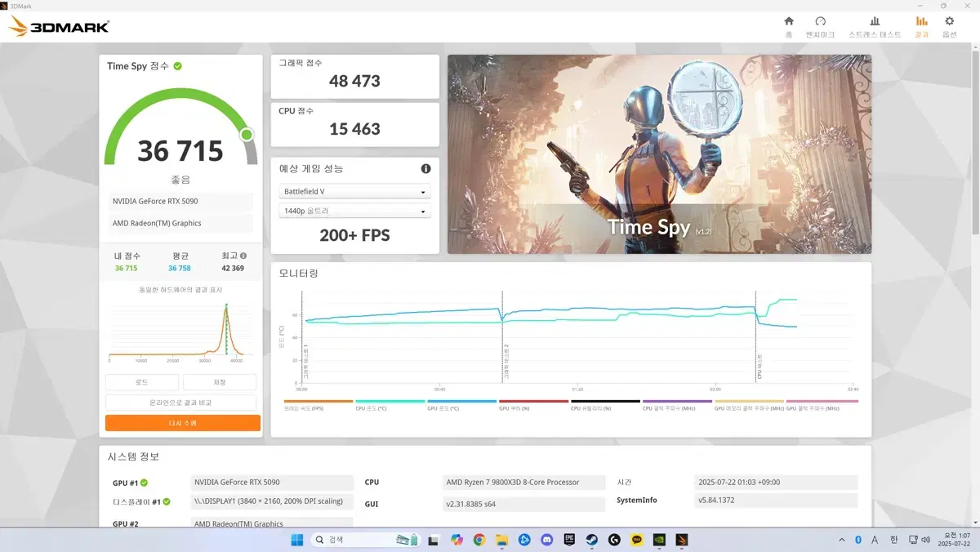980x552 pixels.
Task: Click the AMD Ryzen 7 9800X3D processor field
Action: (x=523, y=483)
